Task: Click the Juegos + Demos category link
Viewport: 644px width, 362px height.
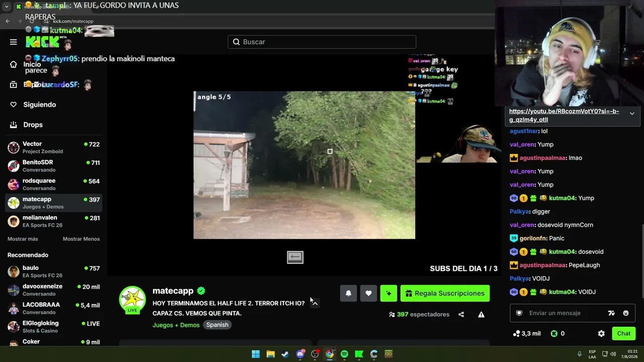Action: 176,325
